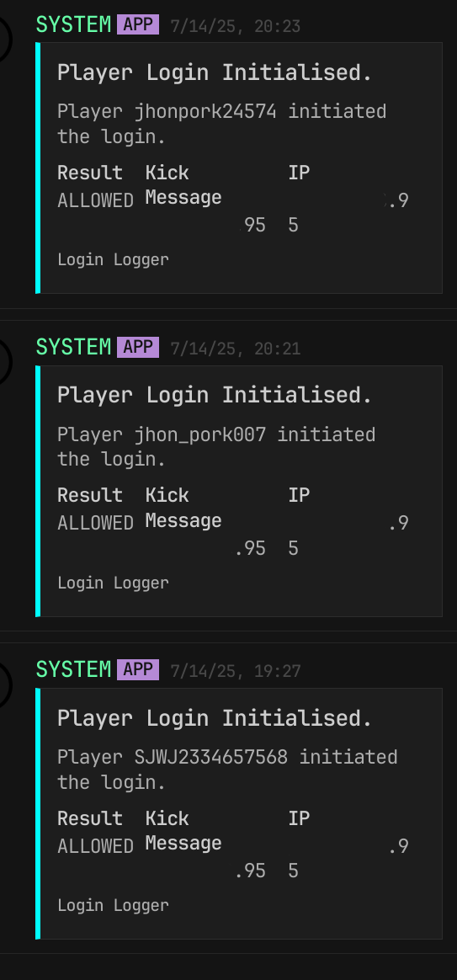Click the SYSTEM username on the 19:27 message

(73, 670)
